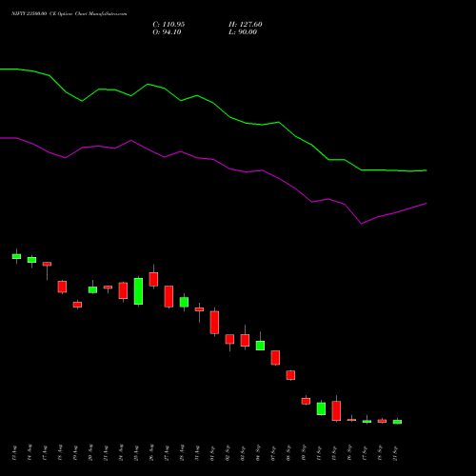Click the green candle above 28 Aug
This screenshot has height=476, width=476.
[184, 302]
